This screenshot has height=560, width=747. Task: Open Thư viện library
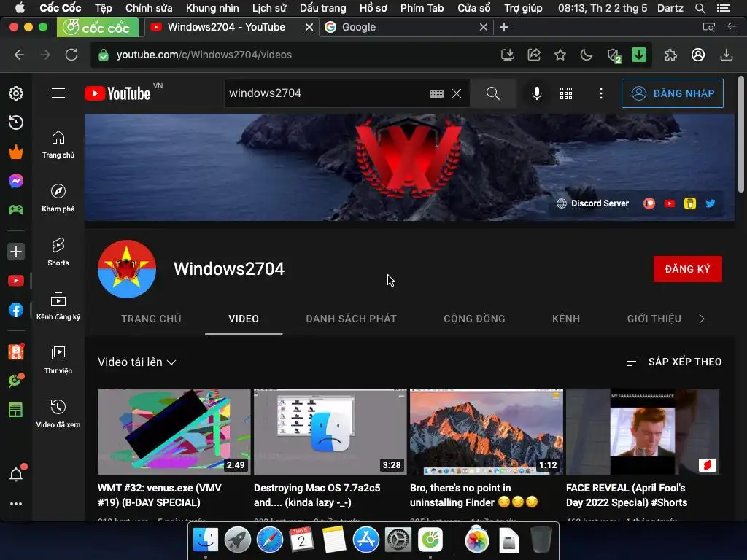click(58, 360)
